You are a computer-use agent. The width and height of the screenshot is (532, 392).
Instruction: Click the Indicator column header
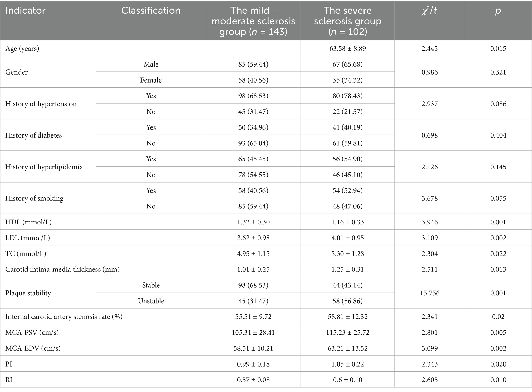(x=25, y=11)
